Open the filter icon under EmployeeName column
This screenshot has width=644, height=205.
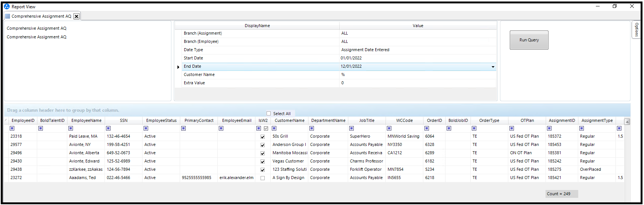[71, 128]
